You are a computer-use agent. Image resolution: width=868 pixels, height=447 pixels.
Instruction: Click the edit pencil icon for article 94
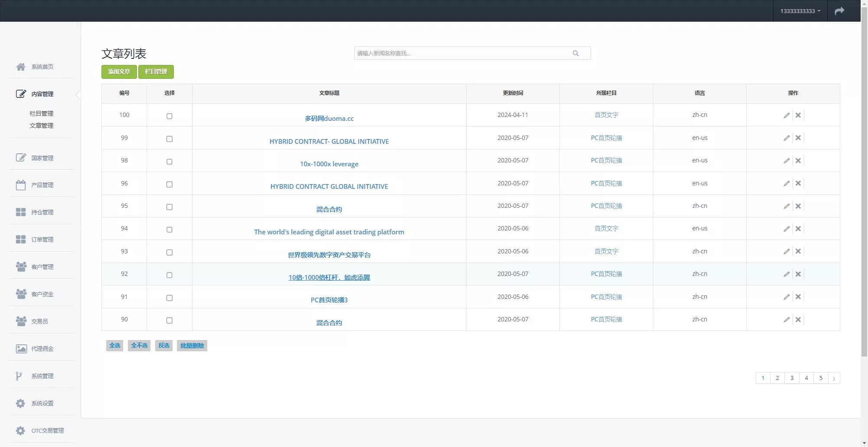(x=786, y=229)
